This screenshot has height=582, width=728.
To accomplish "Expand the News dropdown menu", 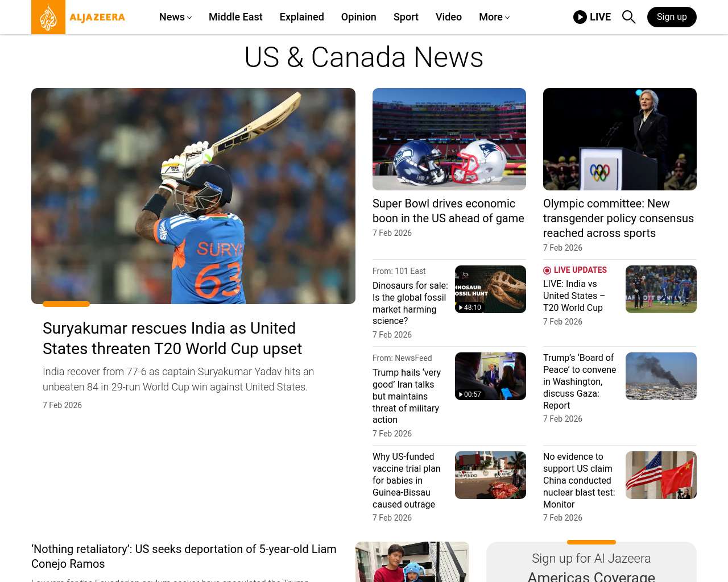I will (175, 17).
